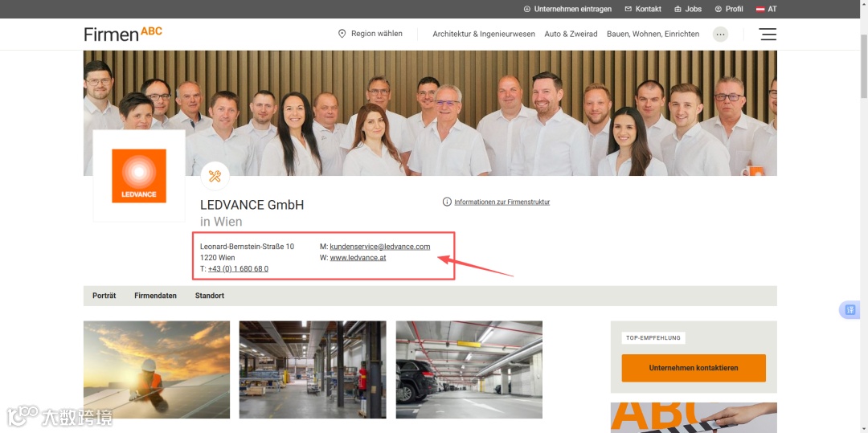Screen dimensions: 868x433
Task: Click the ABC clapperboard banner image
Action: 694,418
